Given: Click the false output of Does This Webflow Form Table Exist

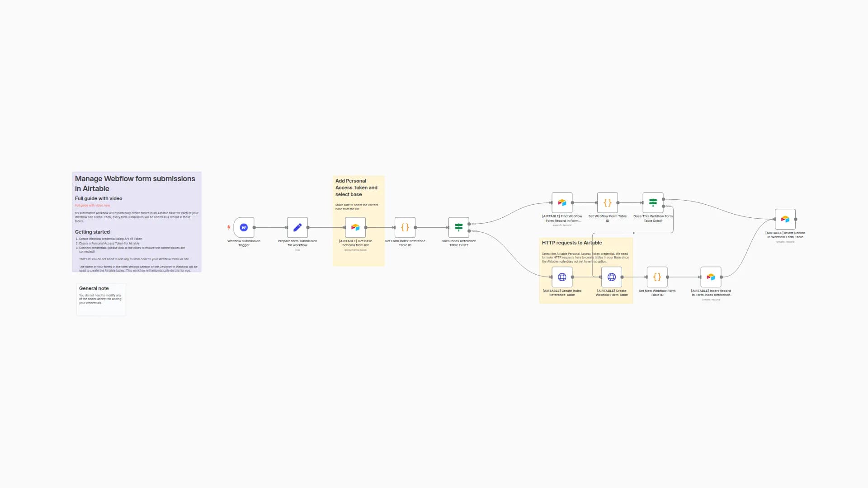Looking at the screenshot, I should (x=663, y=206).
